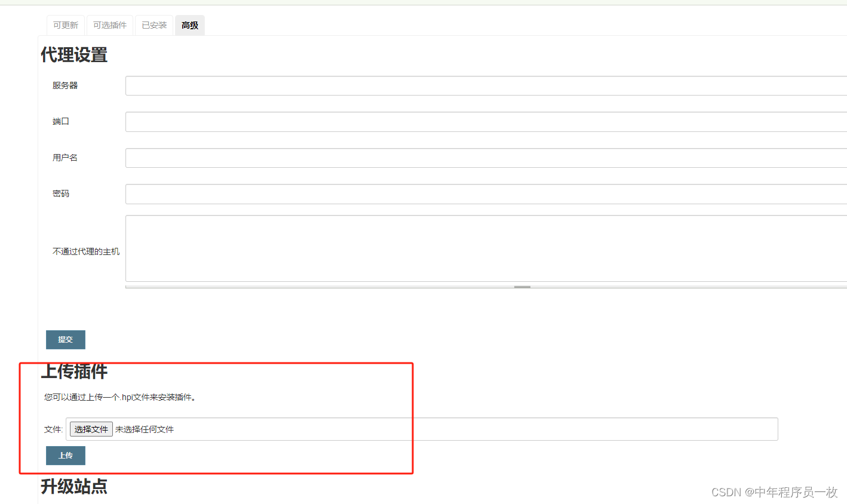Focus the 密码 input box
The height and width of the screenshot is (504, 847).
486,194
